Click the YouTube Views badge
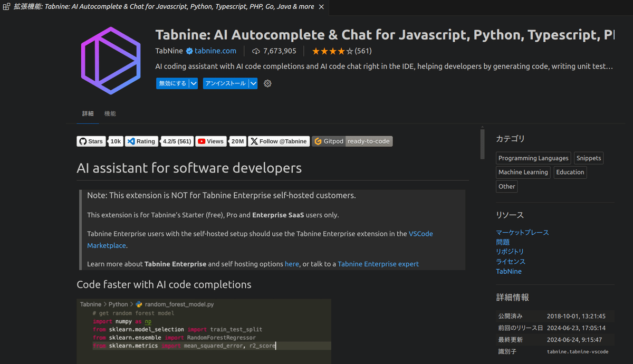633x364 pixels. (210, 141)
